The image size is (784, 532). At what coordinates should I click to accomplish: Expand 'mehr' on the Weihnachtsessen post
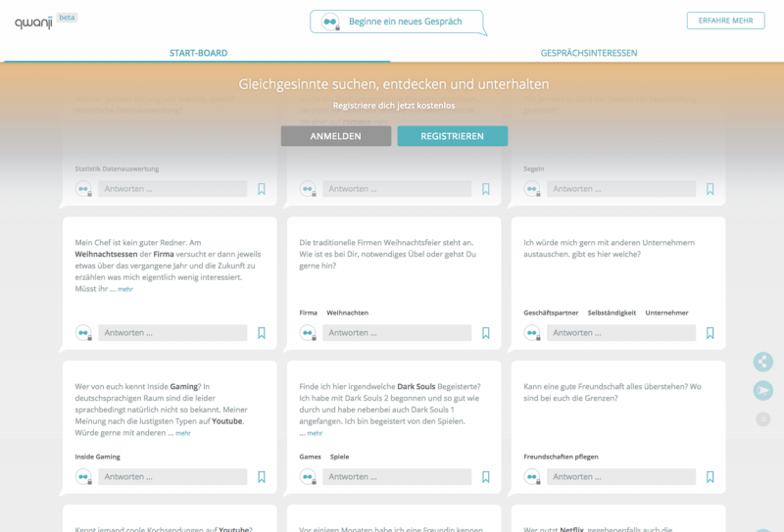tap(125, 290)
